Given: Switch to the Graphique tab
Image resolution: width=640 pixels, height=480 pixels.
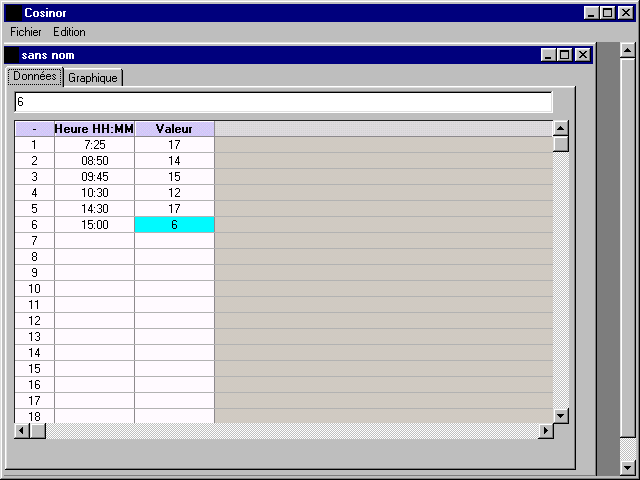Looking at the screenshot, I should pyautogui.click(x=93, y=78).
